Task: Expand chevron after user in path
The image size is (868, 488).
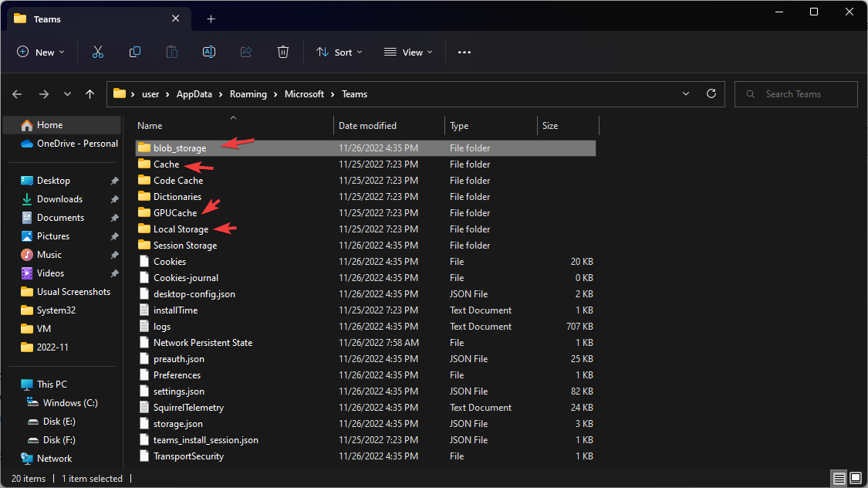Action: click(x=167, y=94)
